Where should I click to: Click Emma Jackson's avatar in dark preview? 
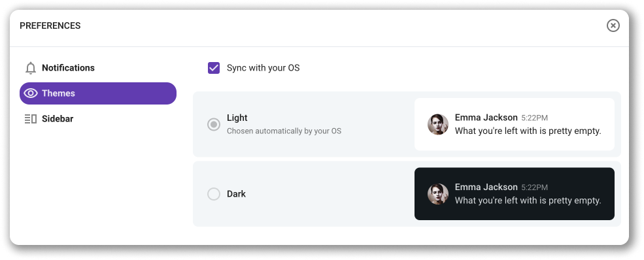438,194
